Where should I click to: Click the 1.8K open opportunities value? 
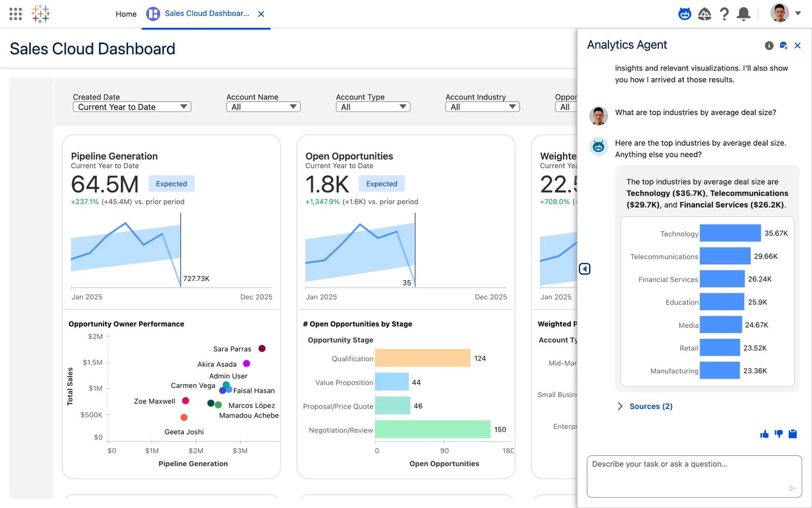pyautogui.click(x=327, y=184)
